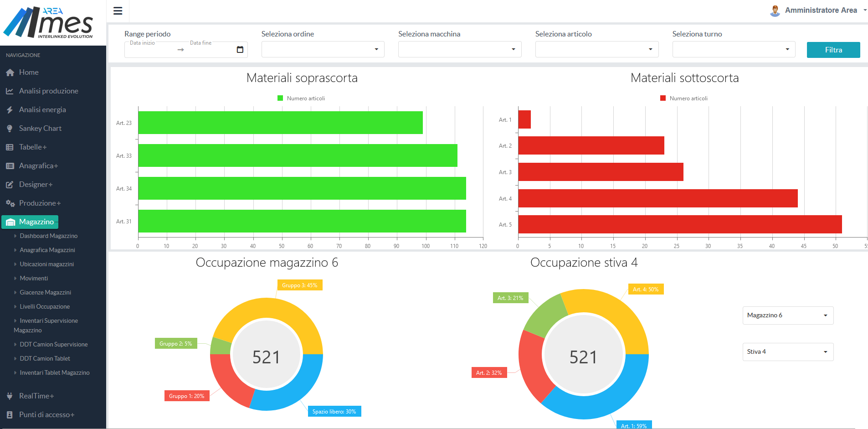Click the Data fine date field
The height and width of the screenshot is (429, 868).
(x=210, y=49)
